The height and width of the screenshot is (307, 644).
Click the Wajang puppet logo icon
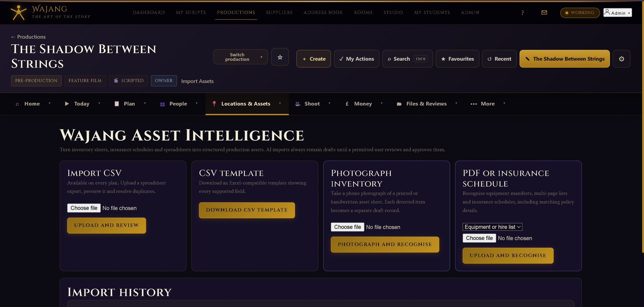[18, 13]
